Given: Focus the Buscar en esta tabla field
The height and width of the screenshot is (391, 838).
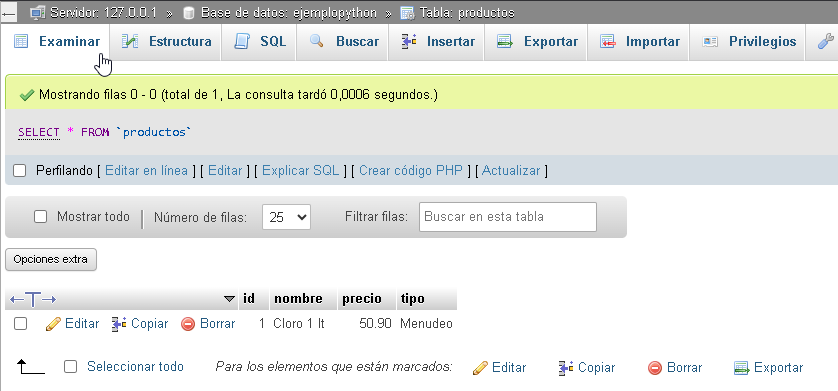Looking at the screenshot, I should point(508,217).
